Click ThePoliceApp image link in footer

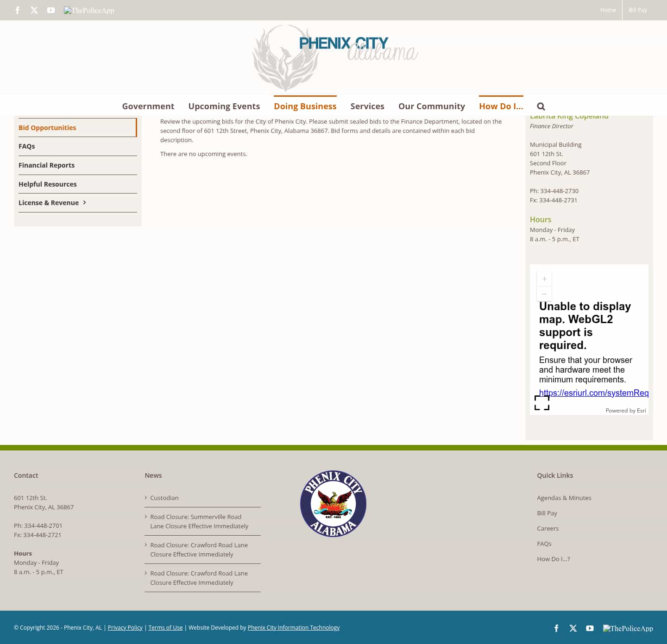628,628
